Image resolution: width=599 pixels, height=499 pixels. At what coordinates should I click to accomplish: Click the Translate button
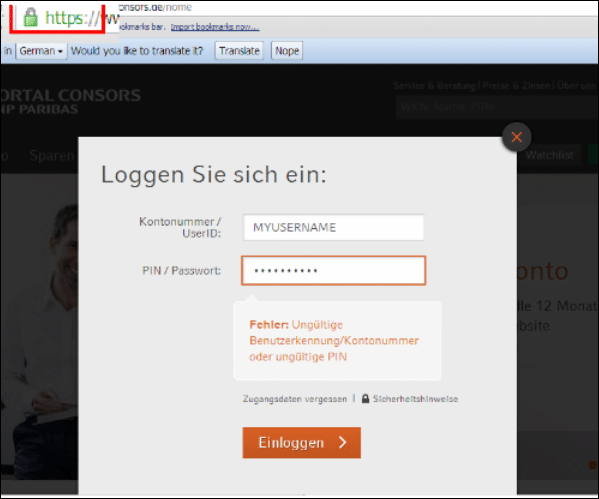(x=239, y=51)
